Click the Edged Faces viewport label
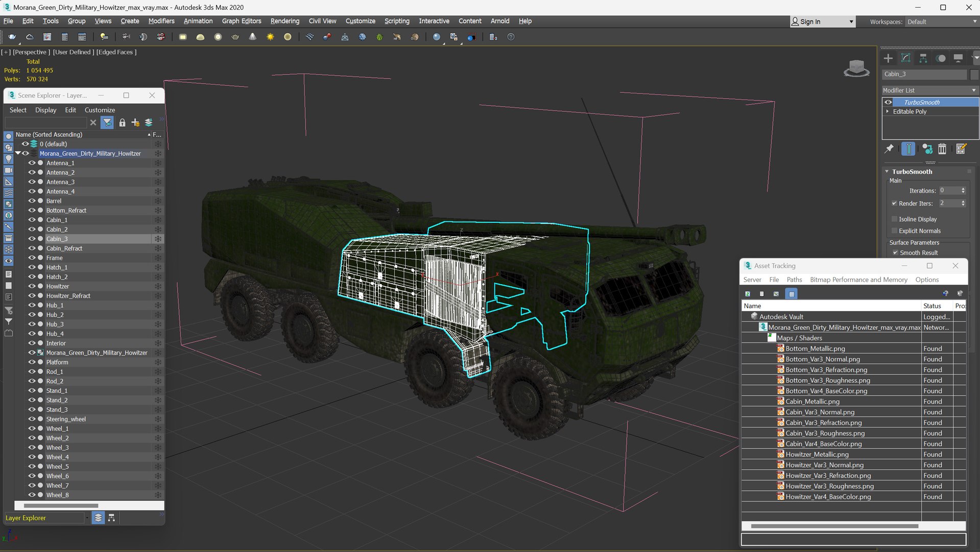The image size is (980, 552). [116, 52]
